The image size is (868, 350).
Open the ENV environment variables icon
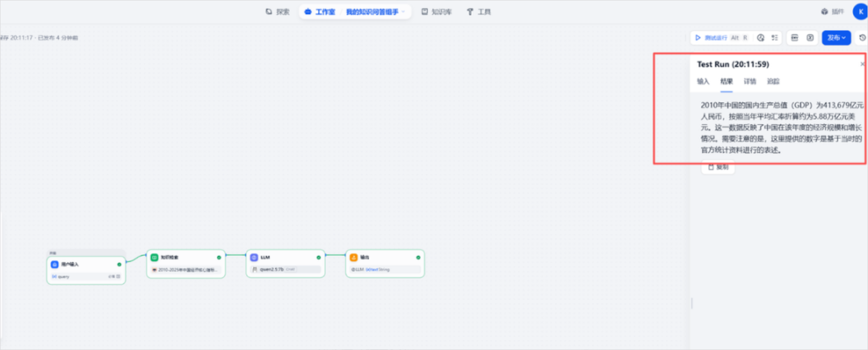tap(794, 37)
